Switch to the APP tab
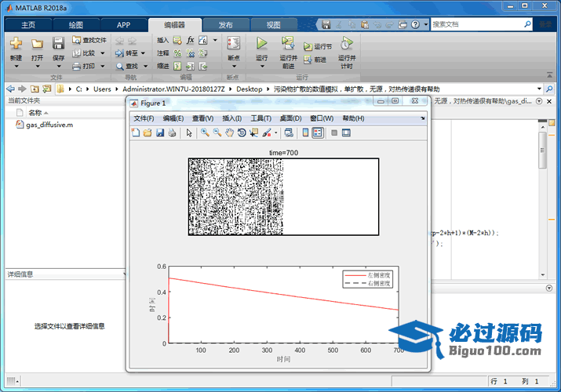This screenshot has height=392, width=561. [x=123, y=25]
